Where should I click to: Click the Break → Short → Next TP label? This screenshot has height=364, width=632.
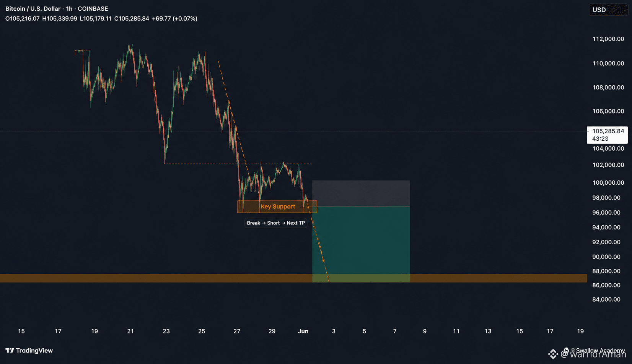click(276, 223)
